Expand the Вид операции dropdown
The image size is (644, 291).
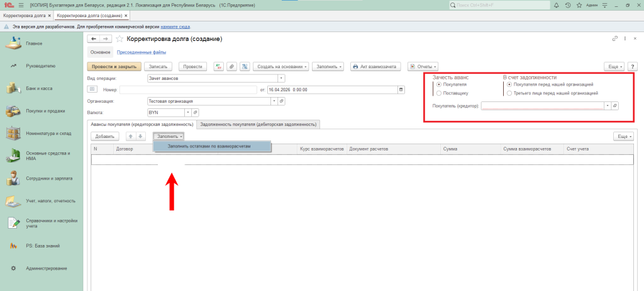pyautogui.click(x=281, y=78)
